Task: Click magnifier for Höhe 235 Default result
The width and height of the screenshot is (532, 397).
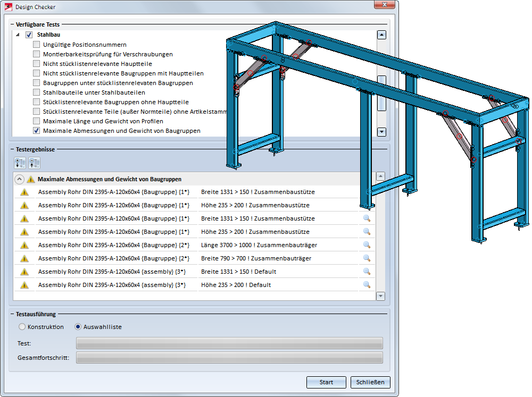Action: click(x=366, y=285)
